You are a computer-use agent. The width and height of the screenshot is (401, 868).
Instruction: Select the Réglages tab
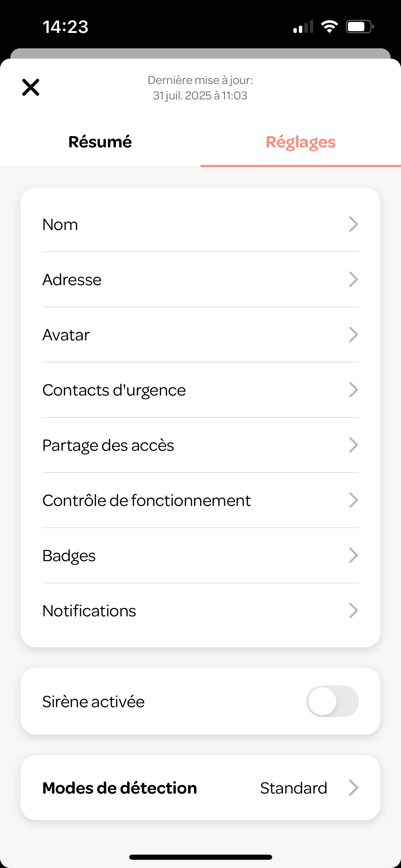coord(301,142)
